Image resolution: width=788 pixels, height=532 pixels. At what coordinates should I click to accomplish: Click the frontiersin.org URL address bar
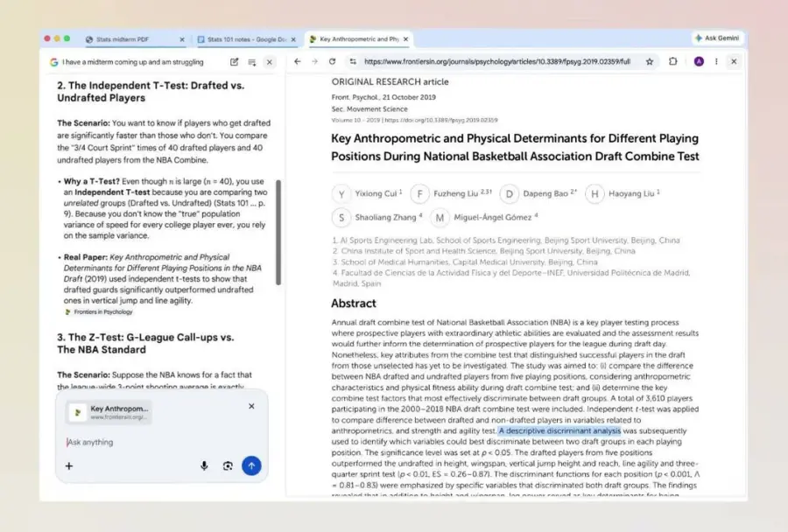pyautogui.click(x=497, y=61)
